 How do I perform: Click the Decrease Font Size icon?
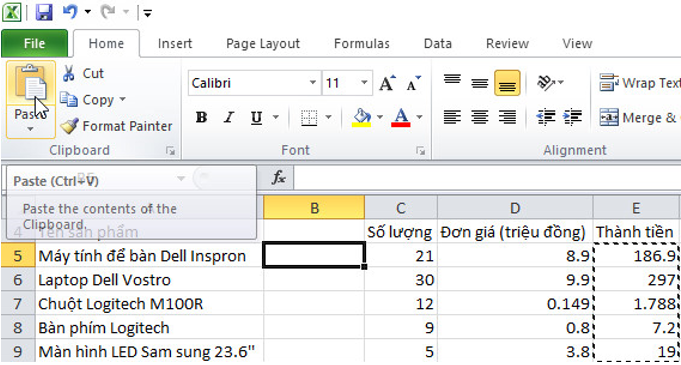(x=413, y=83)
